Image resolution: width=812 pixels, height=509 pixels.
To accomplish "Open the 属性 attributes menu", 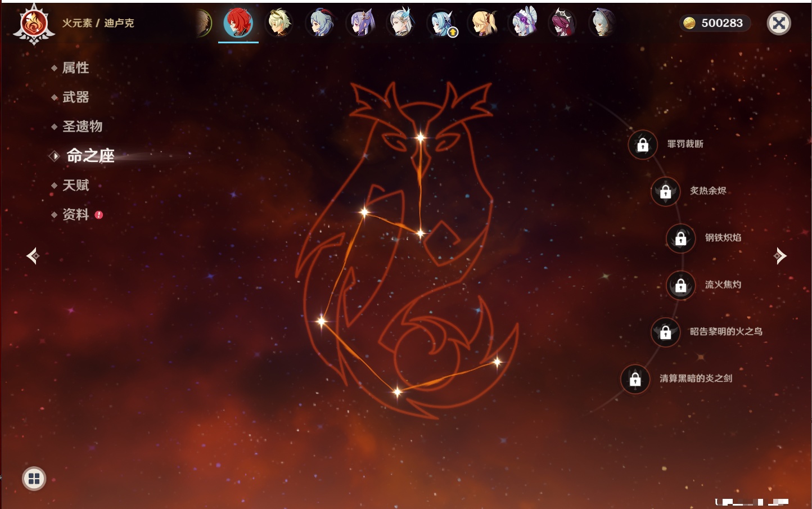I will click(75, 68).
